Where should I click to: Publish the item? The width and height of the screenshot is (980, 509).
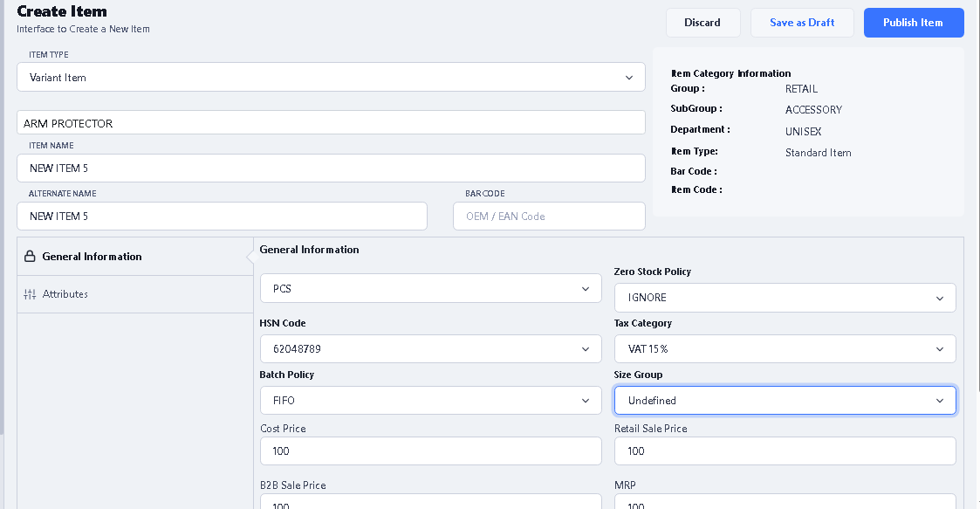pos(913,23)
